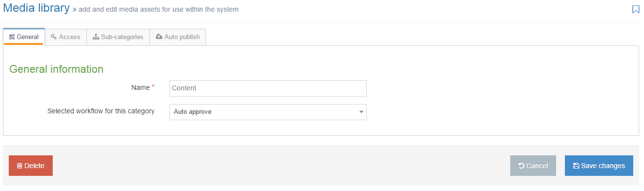
Task: Click the key icon on Access tab
Action: point(54,37)
